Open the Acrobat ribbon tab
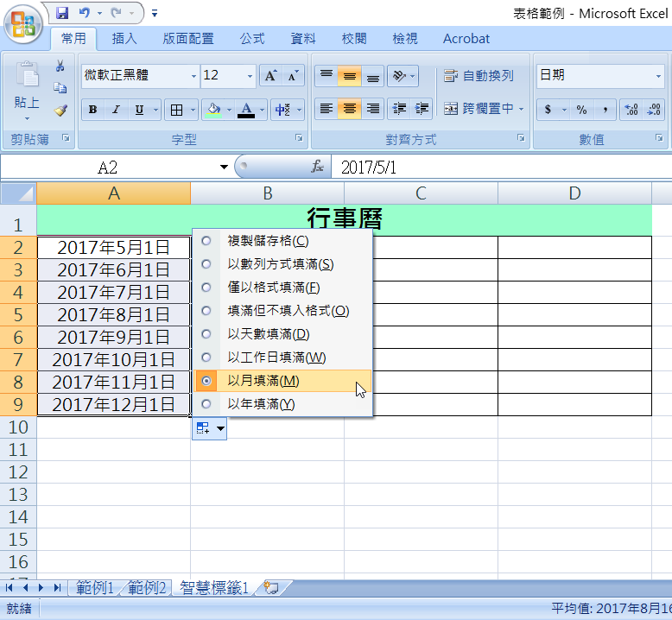The width and height of the screenshot is (672, 620). click(x=466, y=39)
